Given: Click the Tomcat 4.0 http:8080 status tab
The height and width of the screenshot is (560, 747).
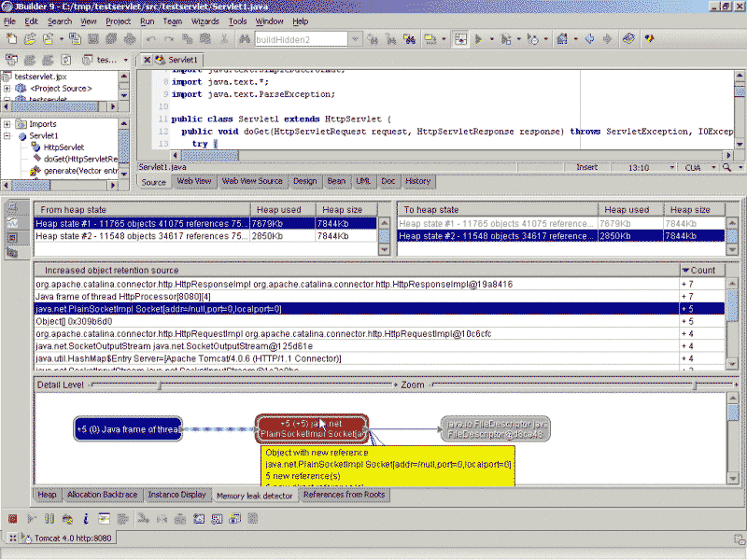Looking at the screenshot, I should tap(58, 538).
